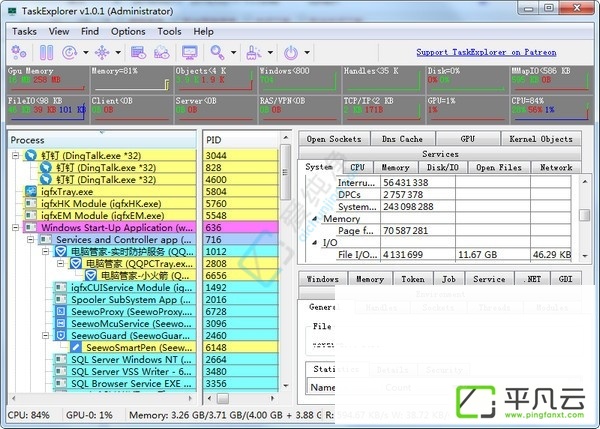Switch to the Kernel Objects tab

point(541,139)
